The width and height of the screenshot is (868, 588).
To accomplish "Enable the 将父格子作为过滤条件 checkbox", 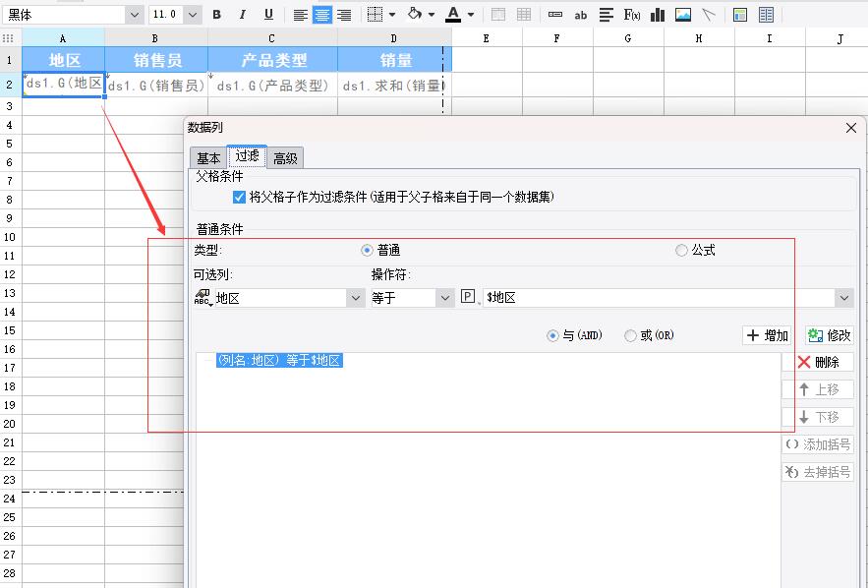I will click(239, 197).
